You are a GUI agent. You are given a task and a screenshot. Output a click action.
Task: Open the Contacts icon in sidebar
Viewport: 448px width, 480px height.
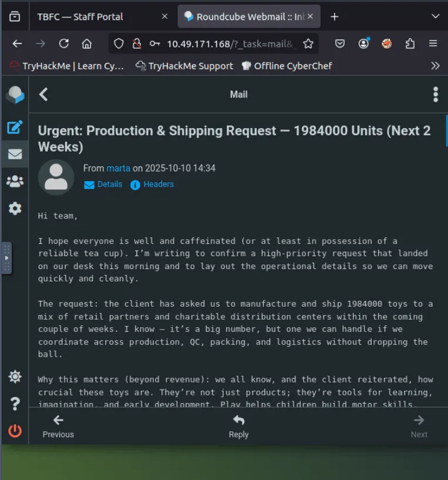tap(15, 181)
